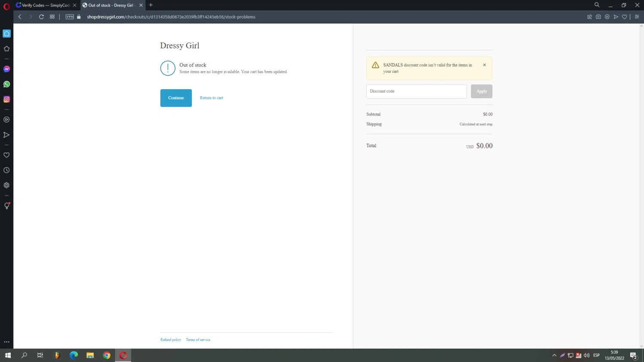Open File Explorer from taskbar

tap(90, 355)
